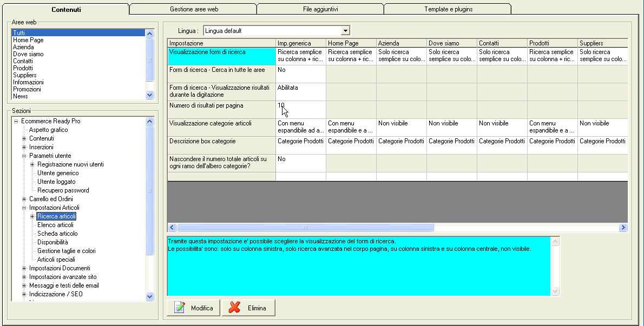Select Home Page in Aree web list

[78, 40]
